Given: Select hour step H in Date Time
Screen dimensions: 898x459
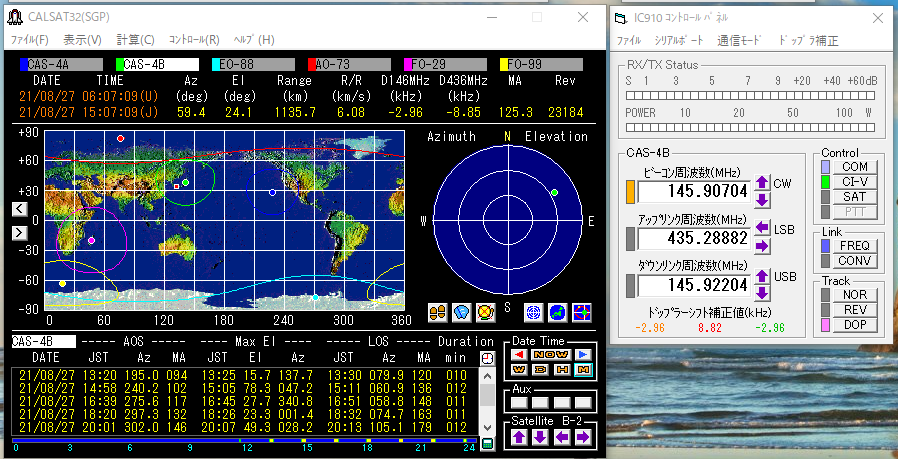Looking at the screenshot, I should tap(562, 370).
